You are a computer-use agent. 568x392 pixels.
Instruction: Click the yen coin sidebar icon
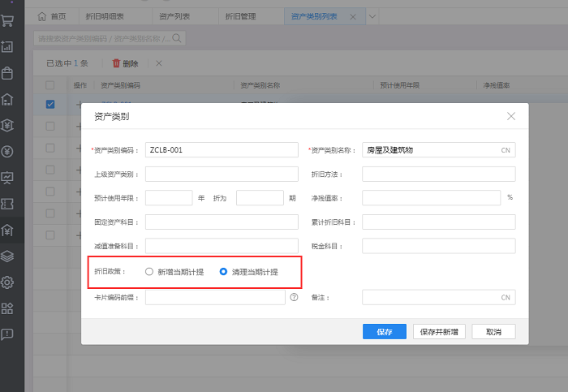7,151
